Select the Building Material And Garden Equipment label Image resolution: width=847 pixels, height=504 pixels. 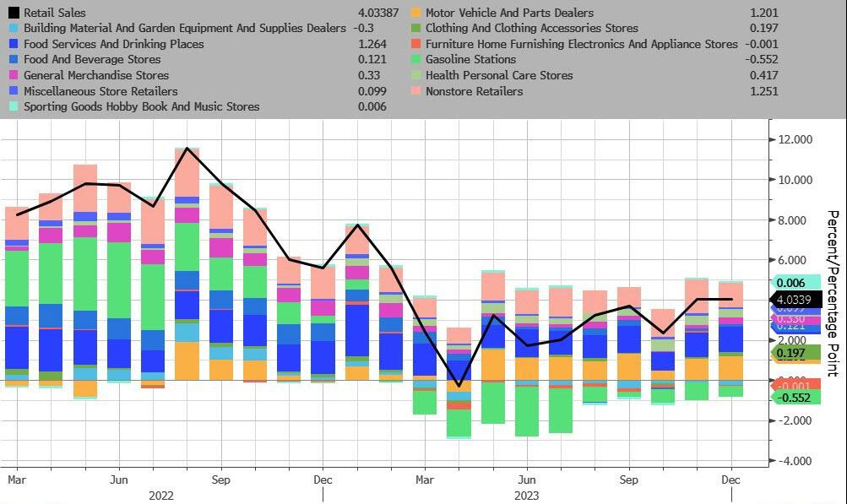[x=185, y=29]
